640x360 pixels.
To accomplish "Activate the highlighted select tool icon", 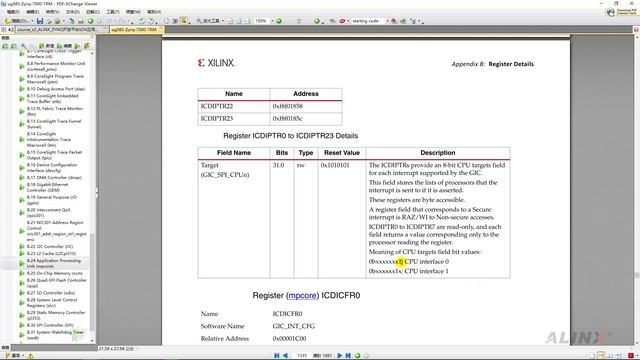I will pos(184,21).
